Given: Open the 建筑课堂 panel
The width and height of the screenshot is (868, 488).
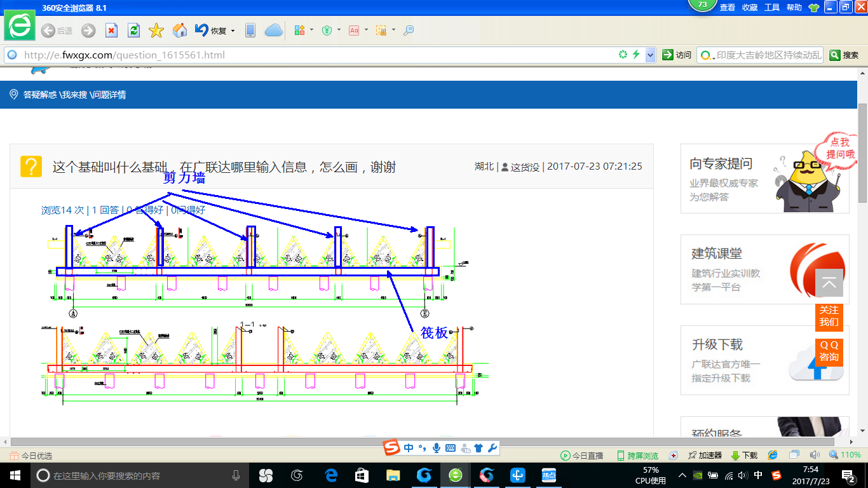Looking at the screenshot, I should [764, 269].
